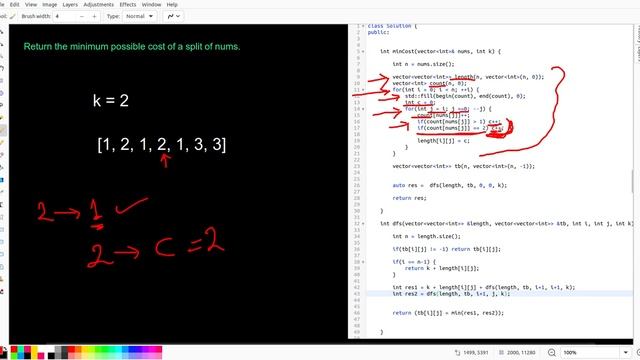
Task: Click 'int n = nums.size();' code line
Action: click(x=423, y=64)
